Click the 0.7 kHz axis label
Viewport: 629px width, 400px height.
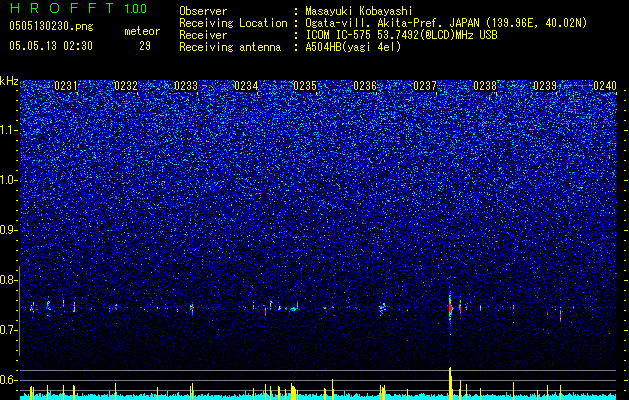pyautogui.click(x=9, y=330)
